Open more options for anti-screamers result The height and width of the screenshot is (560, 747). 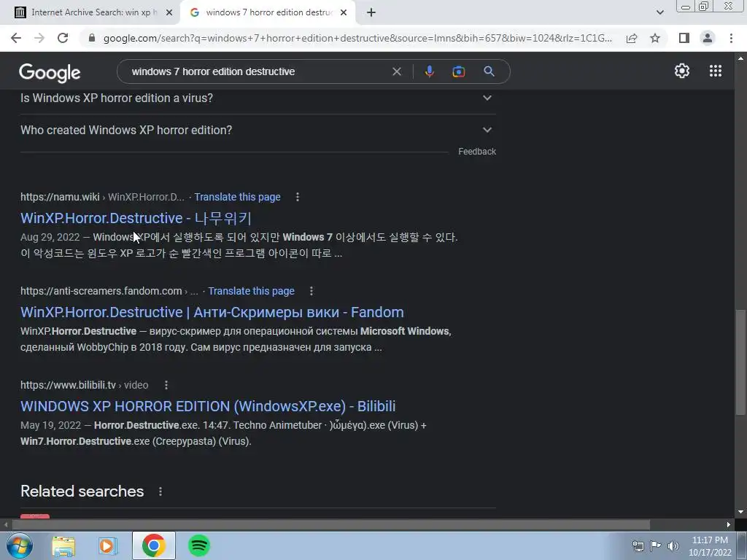pos(311,290)
